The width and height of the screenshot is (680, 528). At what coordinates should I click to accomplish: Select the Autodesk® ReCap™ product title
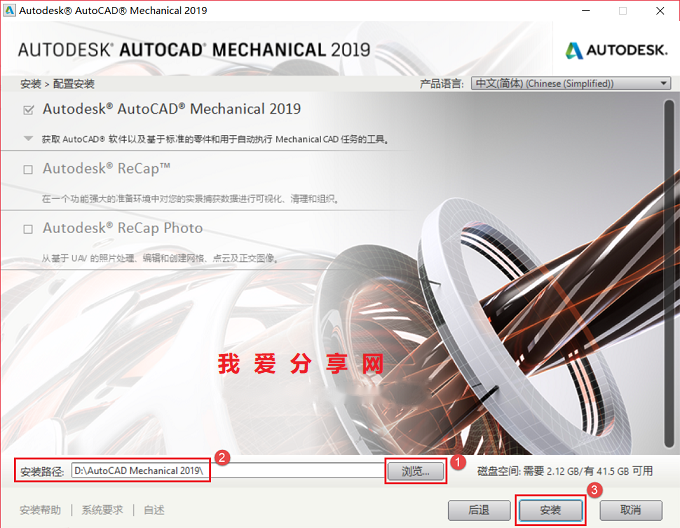[x=106, y=168]
